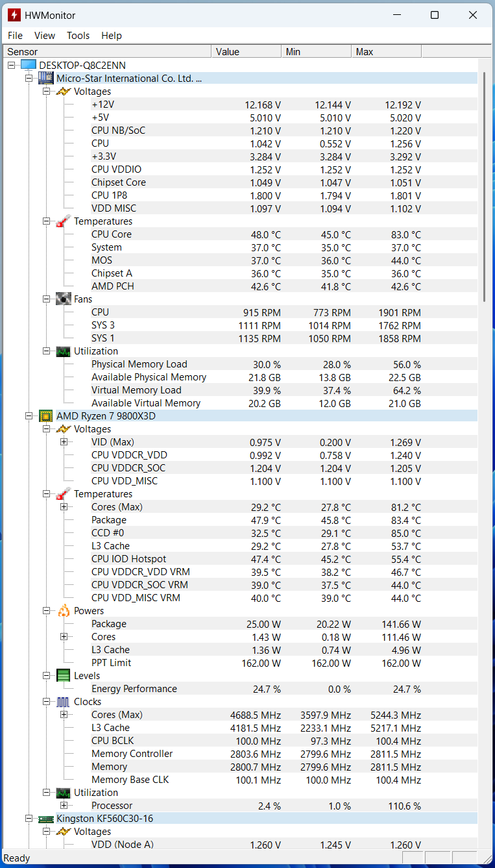Expand the Cores power entry
Screen dimensions: 495x868
(64, 637)
